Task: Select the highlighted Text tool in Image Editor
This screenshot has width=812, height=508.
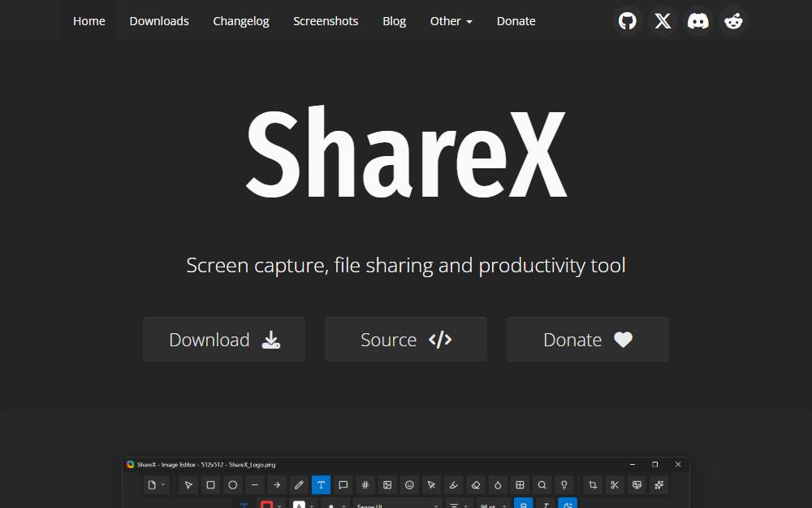Action: 321,485
